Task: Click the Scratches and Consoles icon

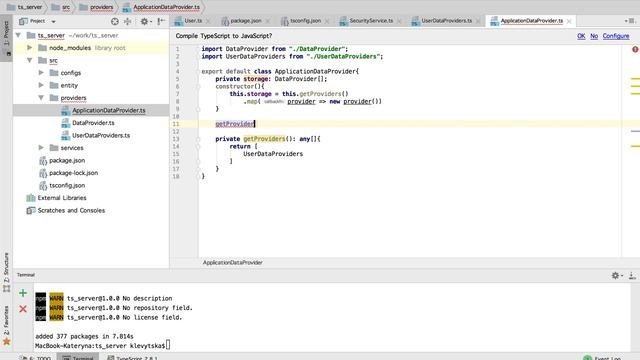Action: pos(31,211)
